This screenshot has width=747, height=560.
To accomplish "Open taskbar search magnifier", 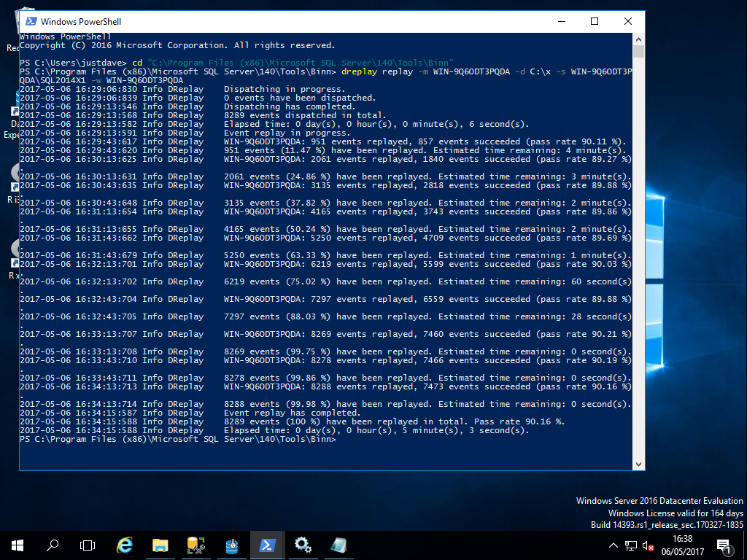I will point(53,545).
